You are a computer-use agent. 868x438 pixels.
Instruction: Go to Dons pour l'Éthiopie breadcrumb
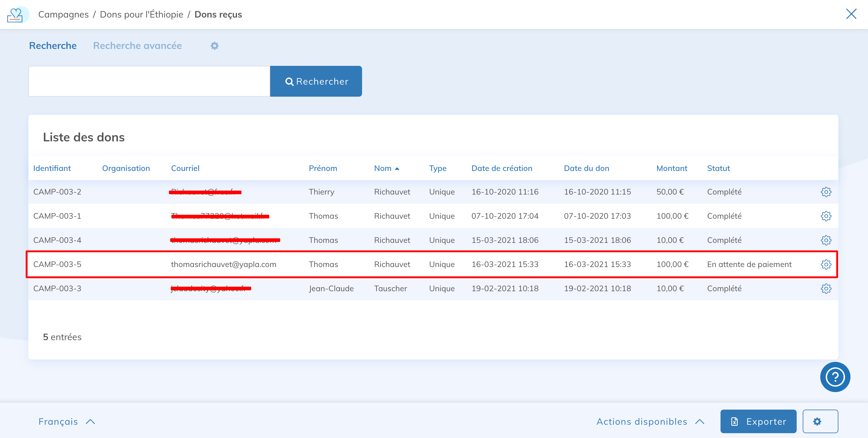point(141,14)
